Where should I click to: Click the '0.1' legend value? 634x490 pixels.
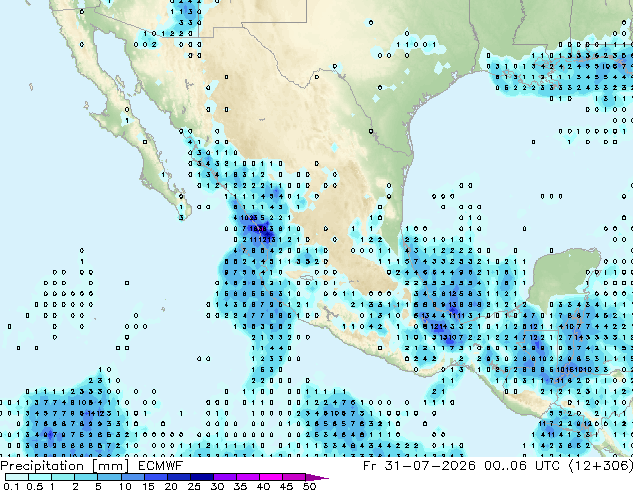(11, 486)
